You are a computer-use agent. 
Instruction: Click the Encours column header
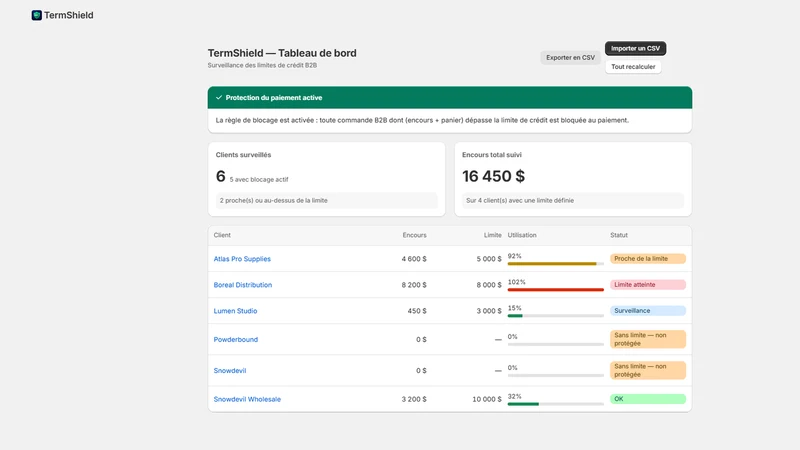coord(414,235)
